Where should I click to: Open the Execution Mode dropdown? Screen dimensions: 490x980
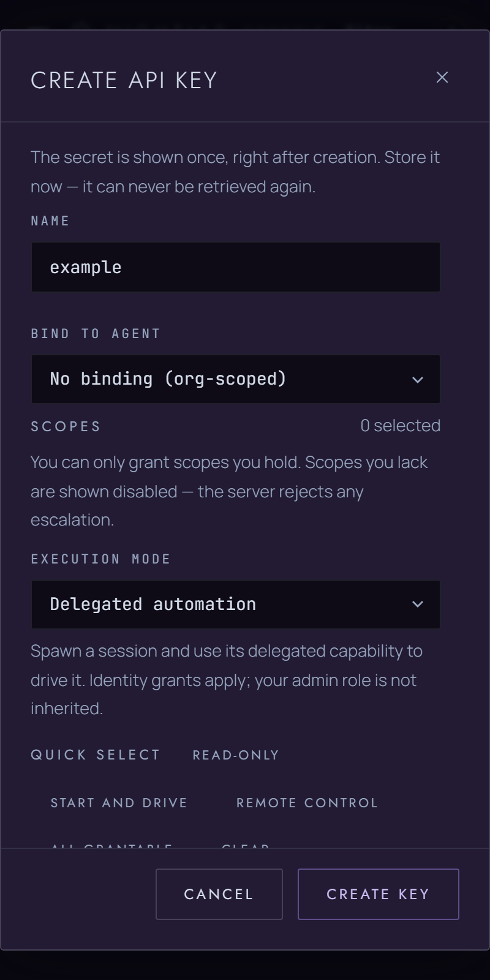pyautogui.click(x=236, y=605)
